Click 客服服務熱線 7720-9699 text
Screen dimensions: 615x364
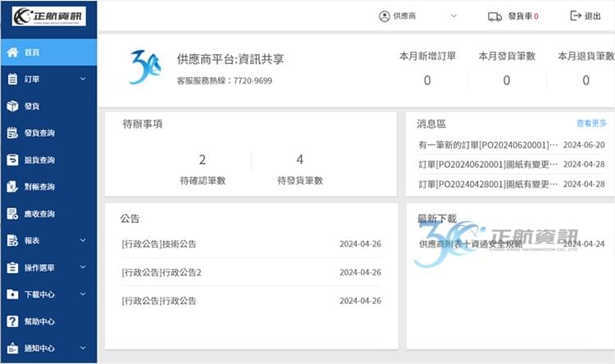(225, 81)
